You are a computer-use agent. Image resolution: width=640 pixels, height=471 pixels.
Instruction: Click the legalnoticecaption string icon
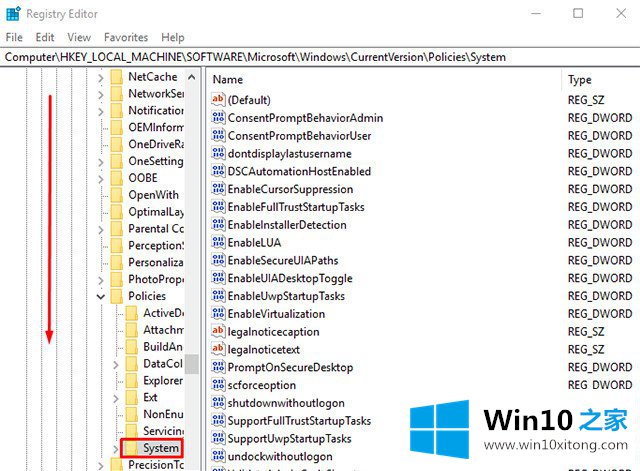218,331
